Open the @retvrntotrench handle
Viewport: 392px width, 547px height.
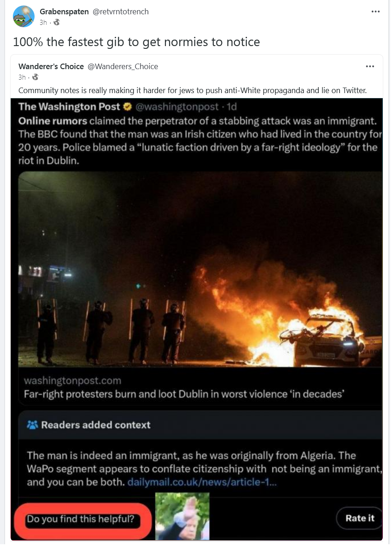[x=121, y=12]
